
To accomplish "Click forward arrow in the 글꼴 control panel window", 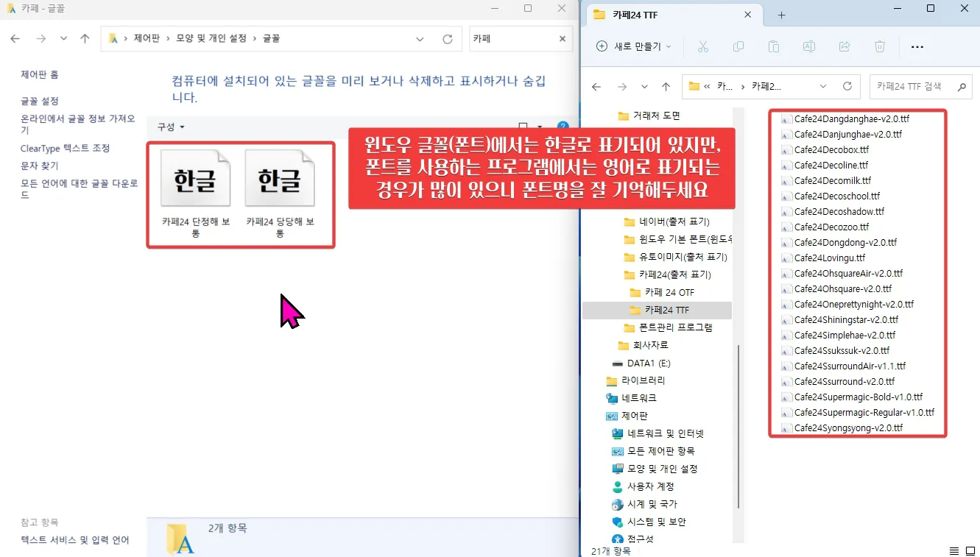I will (41, 39).
